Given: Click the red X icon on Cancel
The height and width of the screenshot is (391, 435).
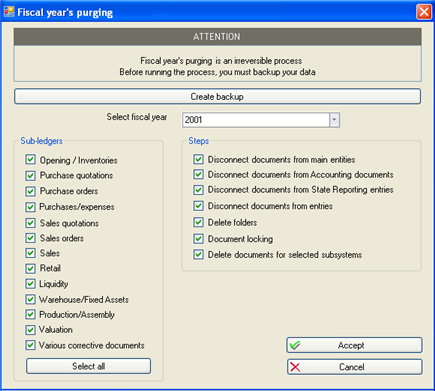Looking at the screenshot, I should tap(295, 367).
